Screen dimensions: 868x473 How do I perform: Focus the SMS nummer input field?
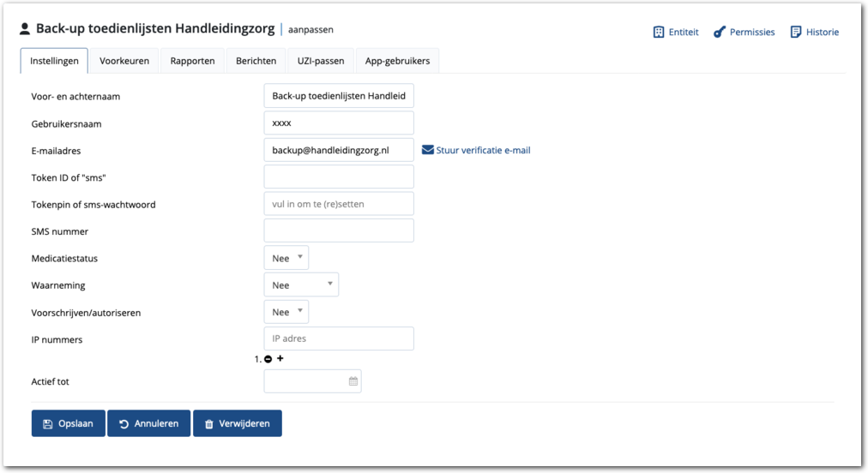click(x=339, y=231)
